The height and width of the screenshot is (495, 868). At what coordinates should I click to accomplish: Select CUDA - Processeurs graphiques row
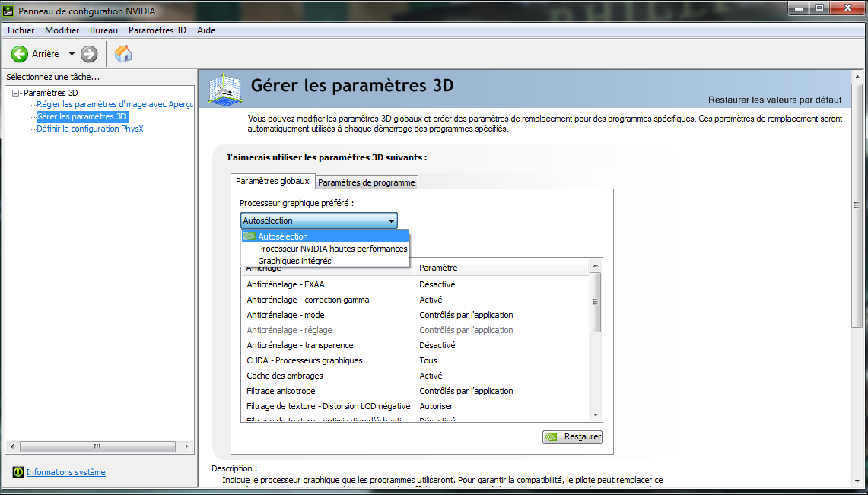point(415,360)
